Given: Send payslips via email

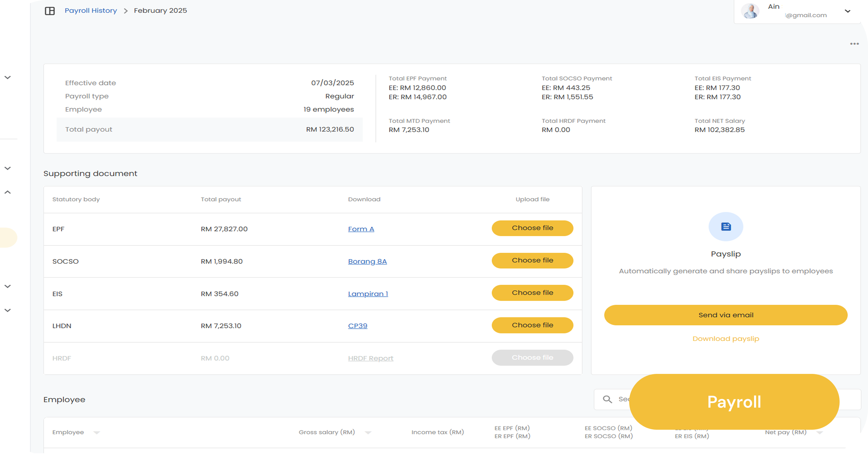Looking at the screenshot, I should [725, 315].
